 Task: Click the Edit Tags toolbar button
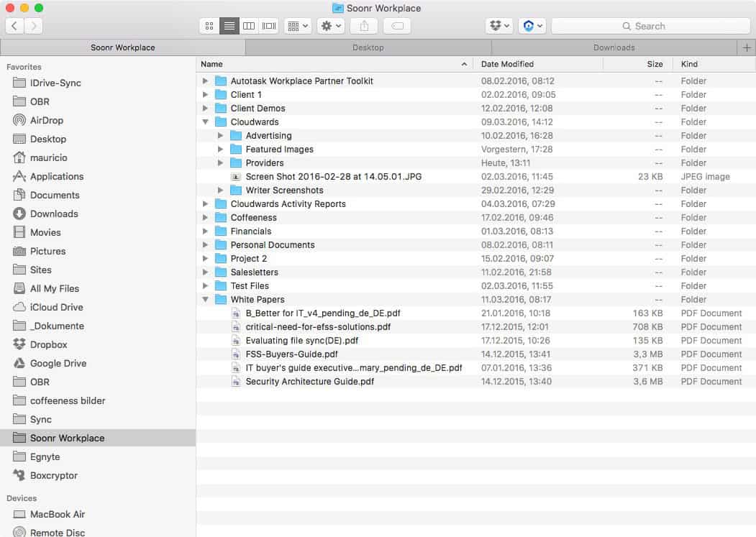point(397,26)
